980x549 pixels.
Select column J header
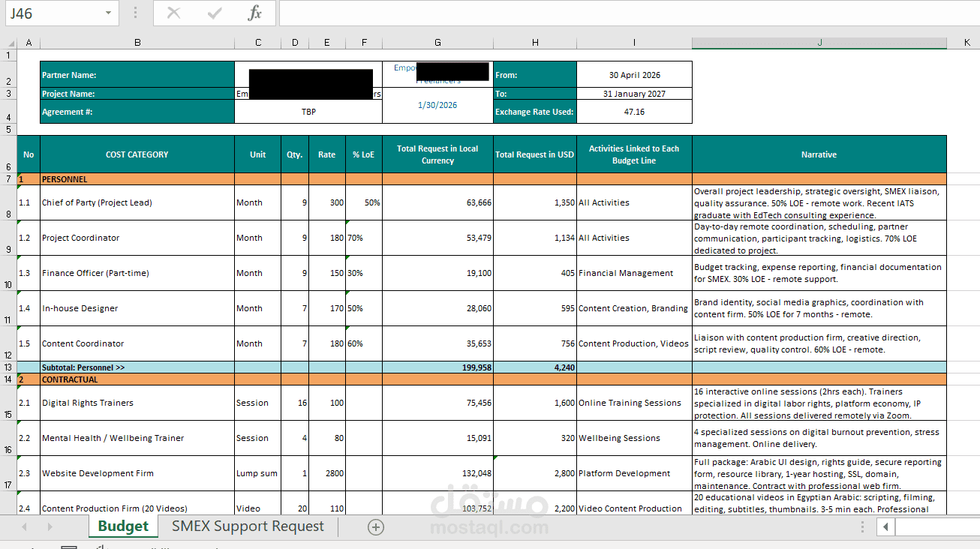point(819,43)
